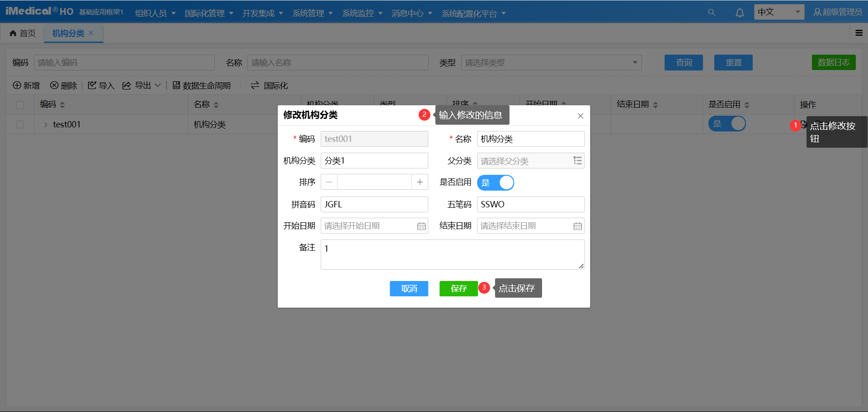The width and height of the screenshot is (868, 412).
Task: Switch to the 首页 tab
Action: (23, 33)
